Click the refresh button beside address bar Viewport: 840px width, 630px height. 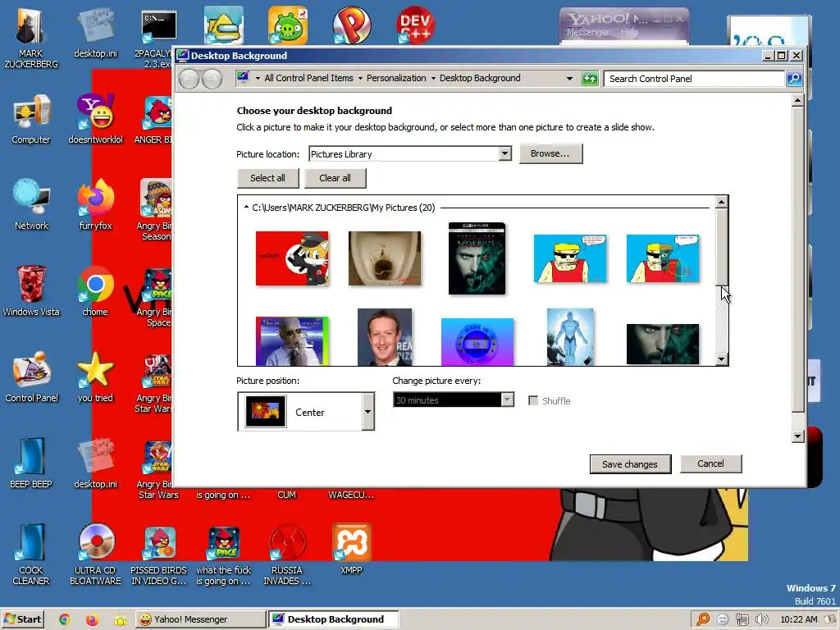pyautogui.click(x=590, y=79)
